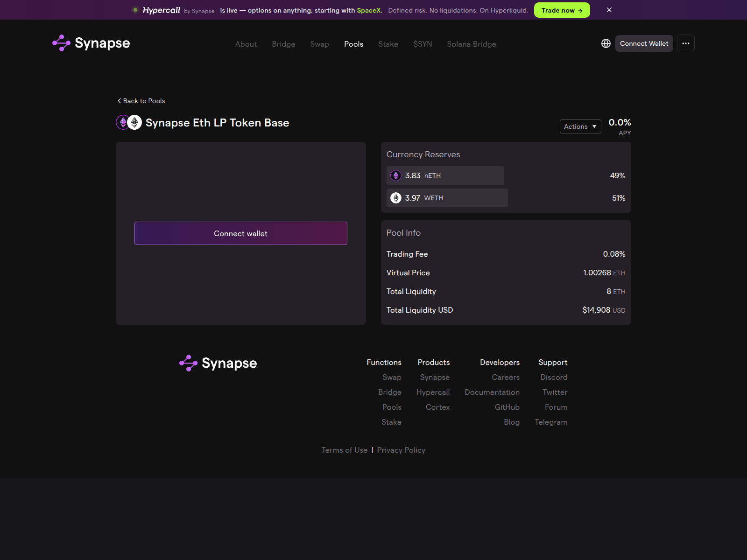747x560 pixels.
Task: Open the Blog link
Action: pos(512,422)
